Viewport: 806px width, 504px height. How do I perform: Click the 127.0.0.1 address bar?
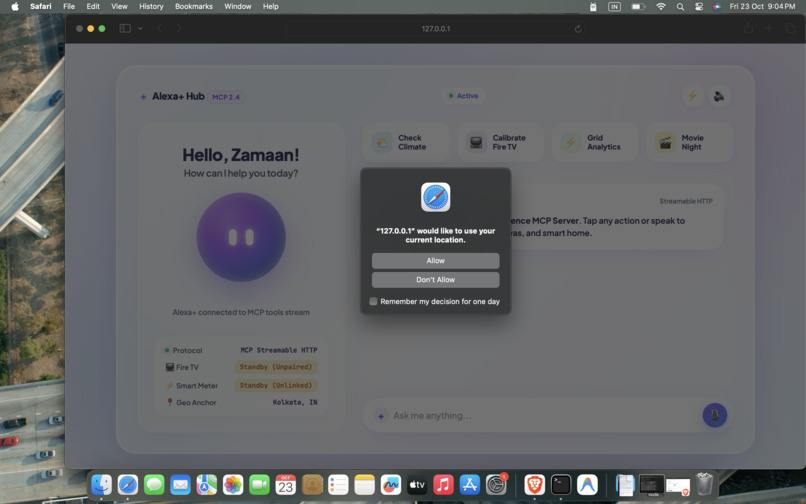pos(435,29)
